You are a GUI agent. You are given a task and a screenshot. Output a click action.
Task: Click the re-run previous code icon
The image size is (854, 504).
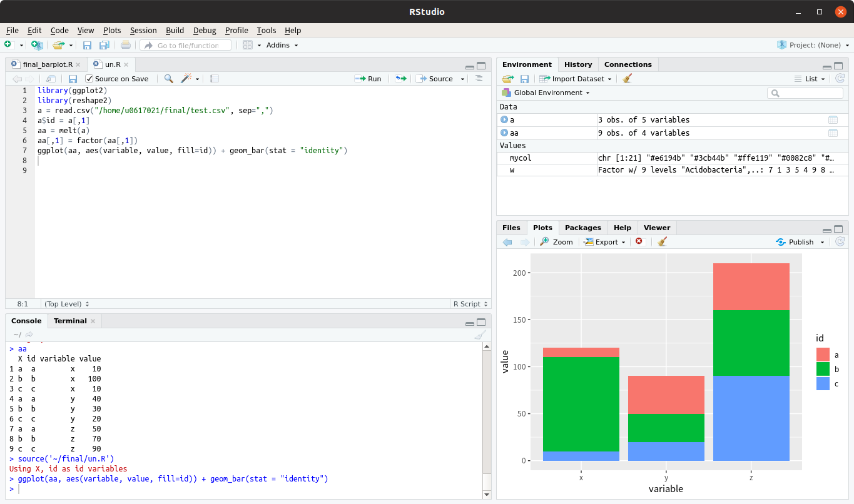pyautogui.click(x=400, y=79)
